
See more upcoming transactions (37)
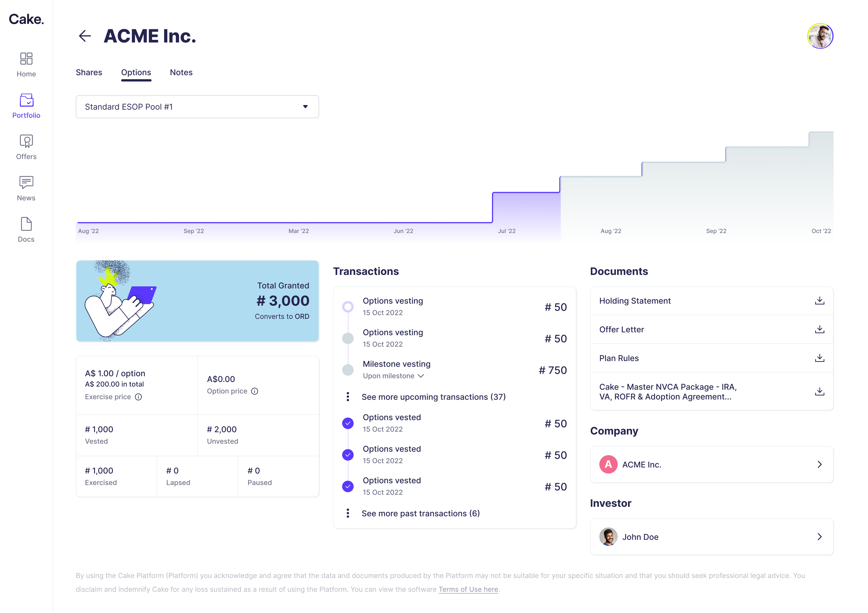coord(433,397)
